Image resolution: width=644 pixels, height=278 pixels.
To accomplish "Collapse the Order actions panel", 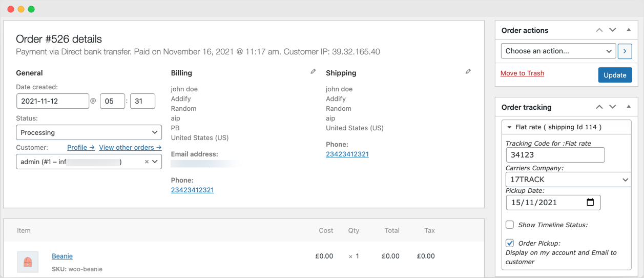I will pos(629,30).
